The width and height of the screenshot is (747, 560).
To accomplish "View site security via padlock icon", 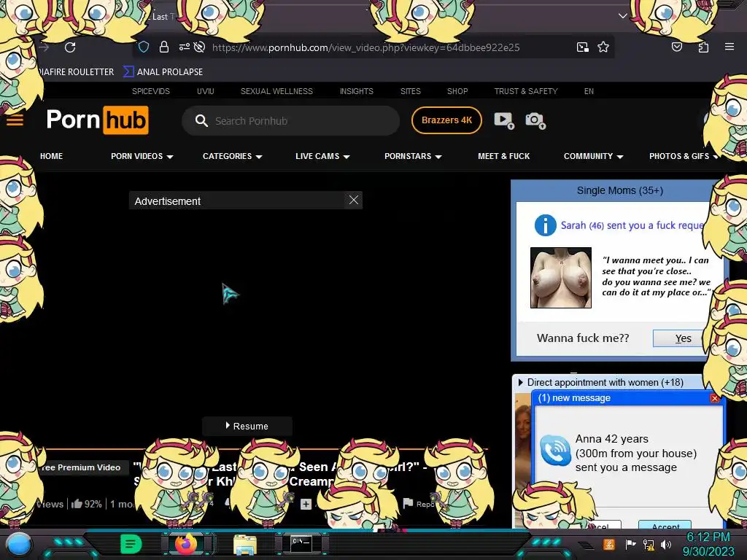I will [164, 47].
